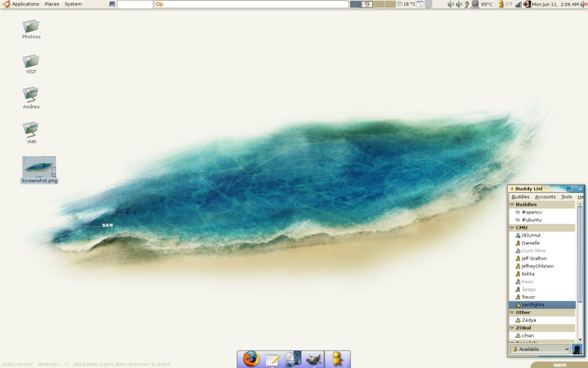588x368 pixels.
Task: Open the Applications menu
Action: click(x=25, y=4)
